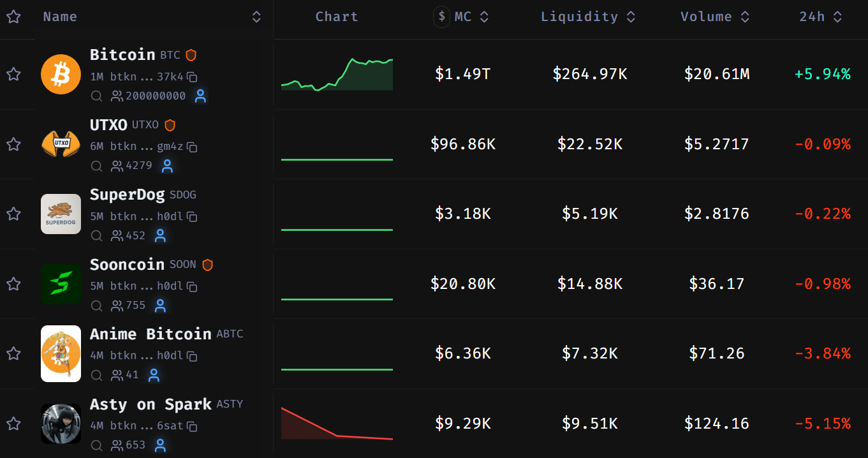The image size is (868, 458).
Task: Click the blue user icon for Sooncoin
Action: tap(160, 306)
